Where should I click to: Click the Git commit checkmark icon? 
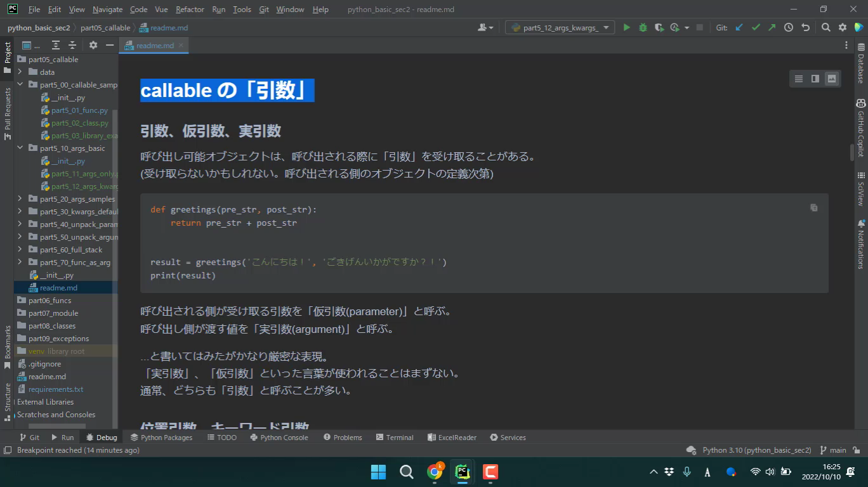(756, 27)
